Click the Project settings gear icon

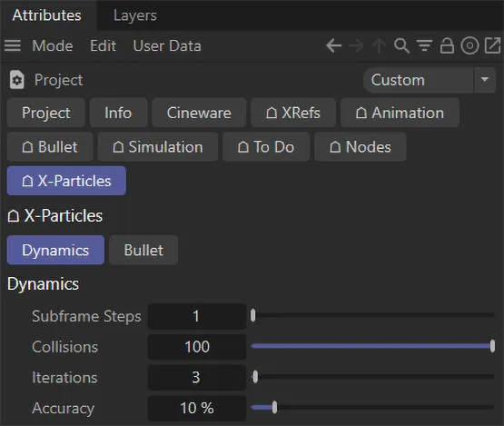[x=16, y=80]
